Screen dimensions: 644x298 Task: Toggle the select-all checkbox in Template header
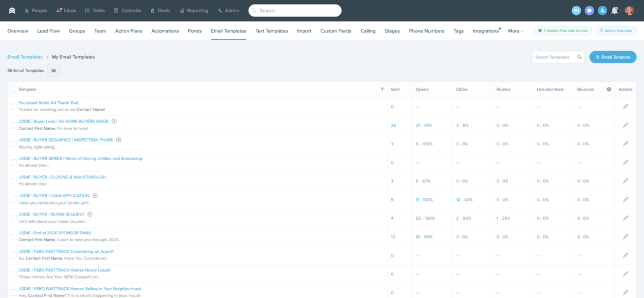14,90
